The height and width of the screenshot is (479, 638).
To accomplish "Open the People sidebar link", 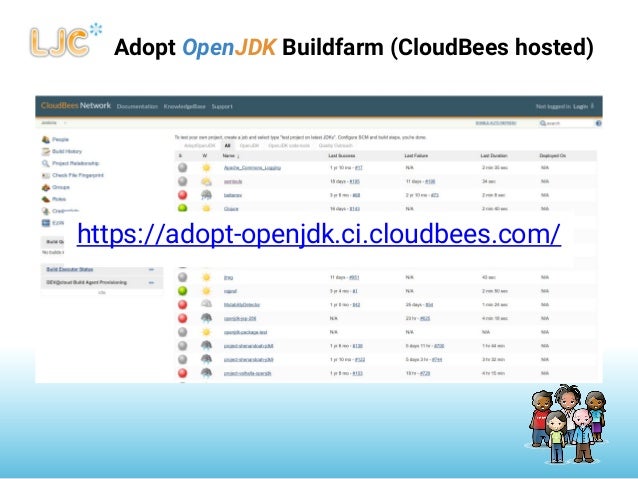I will pos(60,140).
